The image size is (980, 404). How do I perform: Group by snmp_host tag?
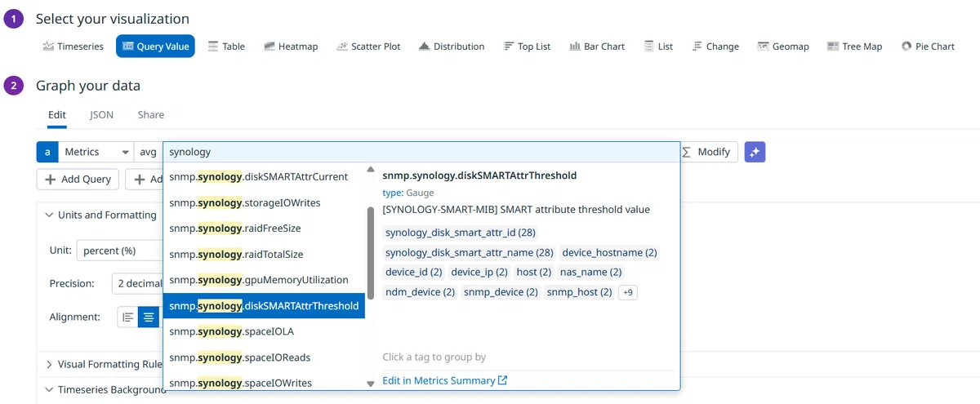point(579,291)
